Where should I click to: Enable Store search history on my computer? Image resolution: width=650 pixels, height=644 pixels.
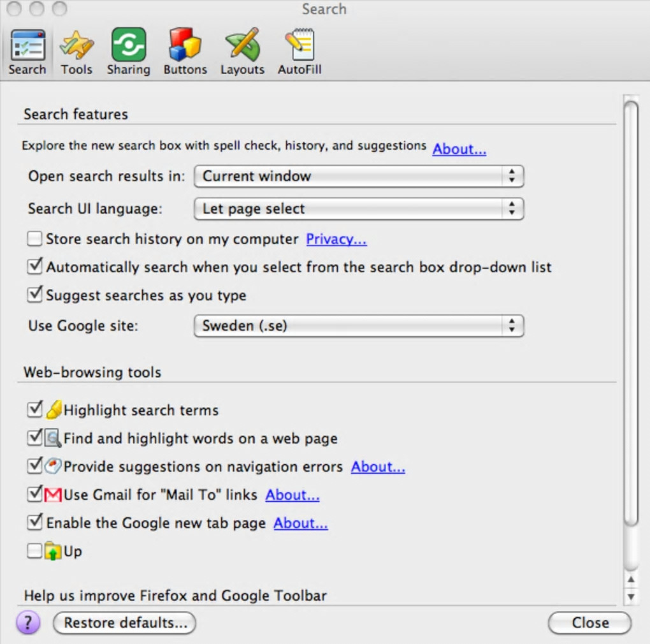[34, 239]
